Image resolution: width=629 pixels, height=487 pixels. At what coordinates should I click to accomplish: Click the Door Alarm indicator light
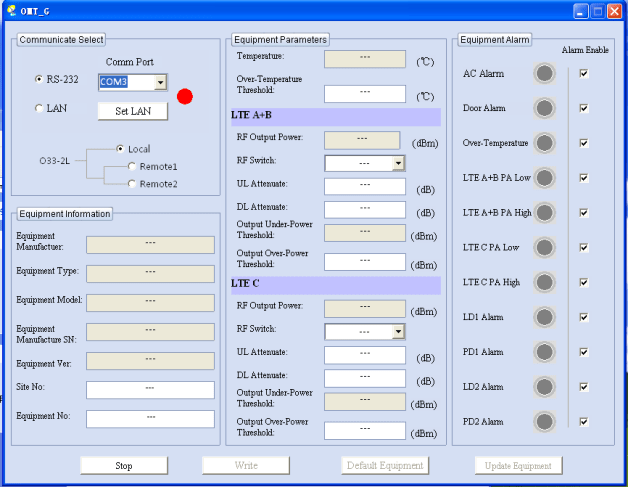coord(544,108)
